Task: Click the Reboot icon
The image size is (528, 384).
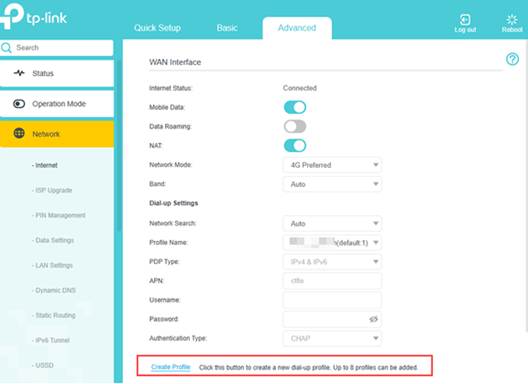Action: (x=512, y=20)
